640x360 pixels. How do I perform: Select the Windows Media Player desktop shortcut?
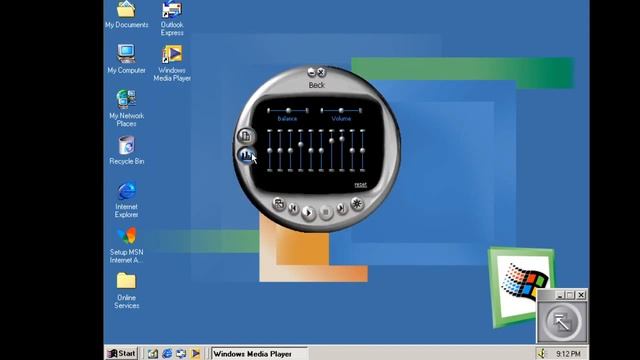(172, 63)
